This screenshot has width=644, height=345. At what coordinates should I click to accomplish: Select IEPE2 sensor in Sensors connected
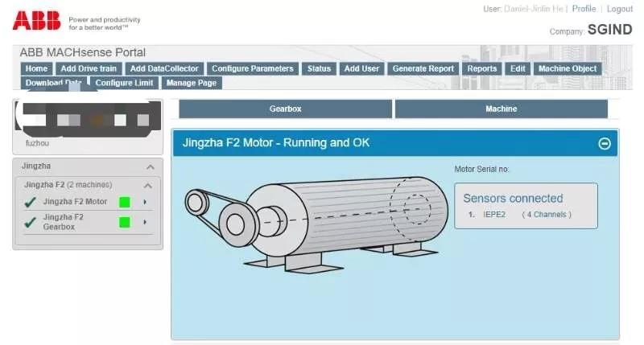(x=493, y=215)
